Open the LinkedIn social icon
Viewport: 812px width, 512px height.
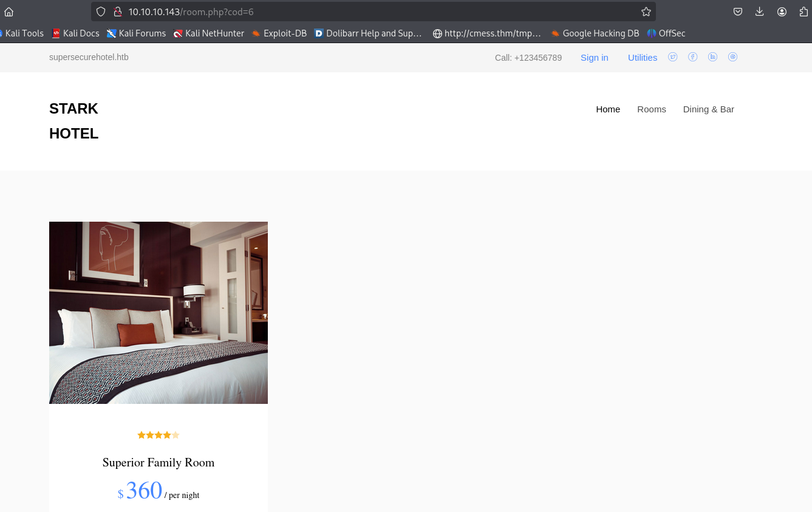712,57
